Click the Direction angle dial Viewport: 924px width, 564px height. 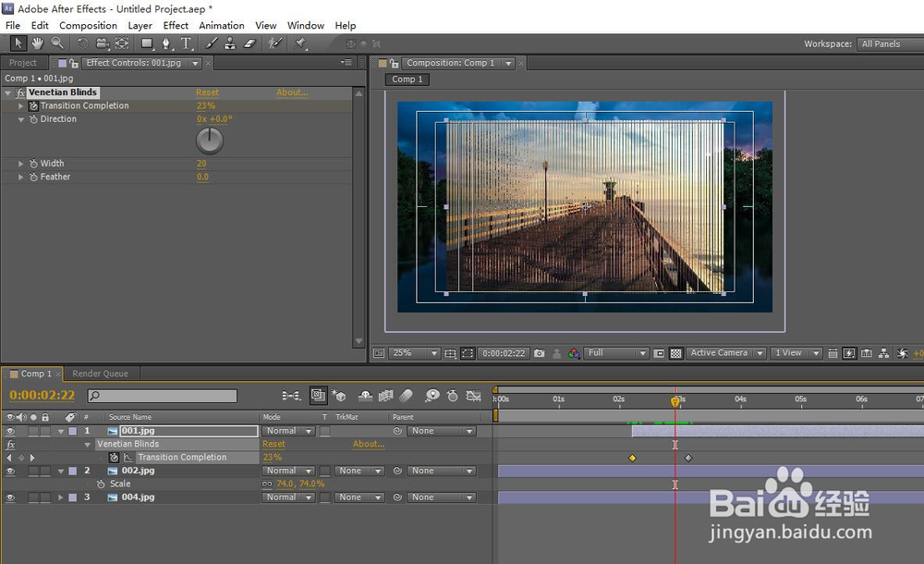point(209,141)
